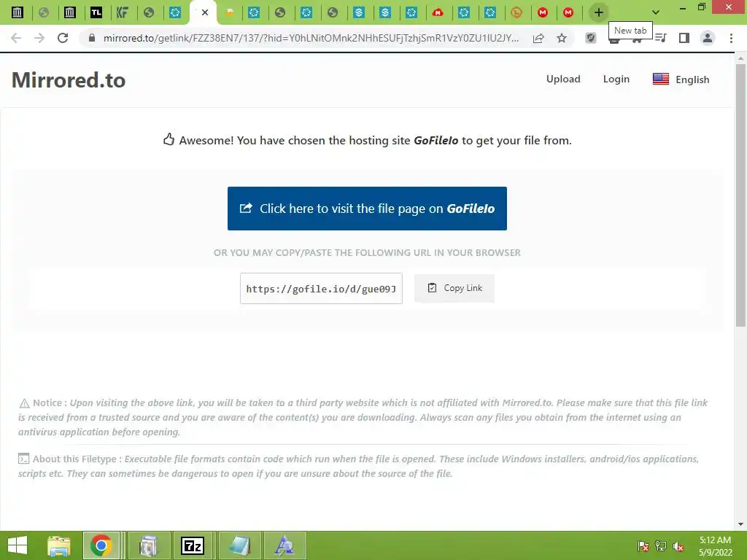The width and height of the screenshot is (747, 560).
Task: View site information via lock icon
Action: pos(92,38)
